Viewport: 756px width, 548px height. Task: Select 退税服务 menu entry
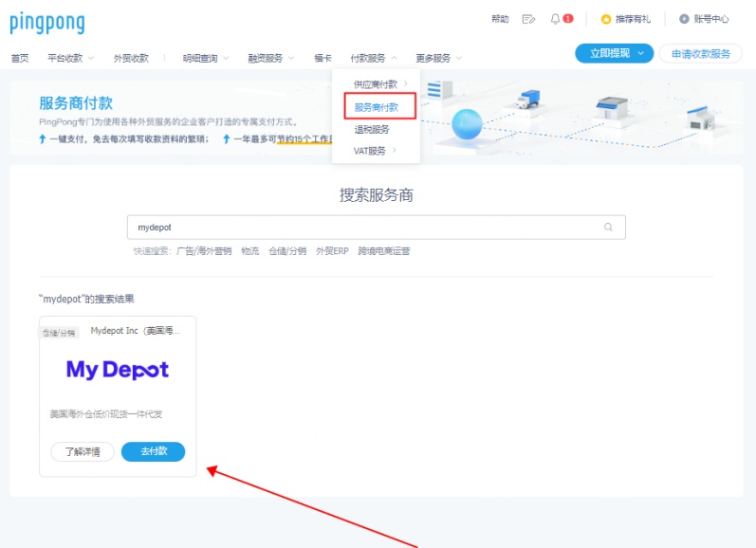(372, 129)
